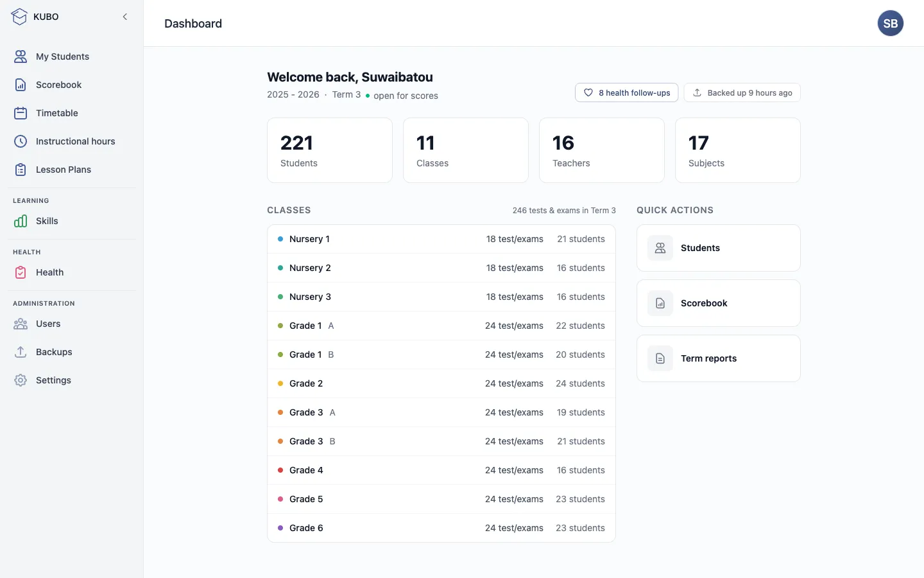924x578 pixels.
Task: Click the red Health clipboard icon
Action: coord(21,272)
